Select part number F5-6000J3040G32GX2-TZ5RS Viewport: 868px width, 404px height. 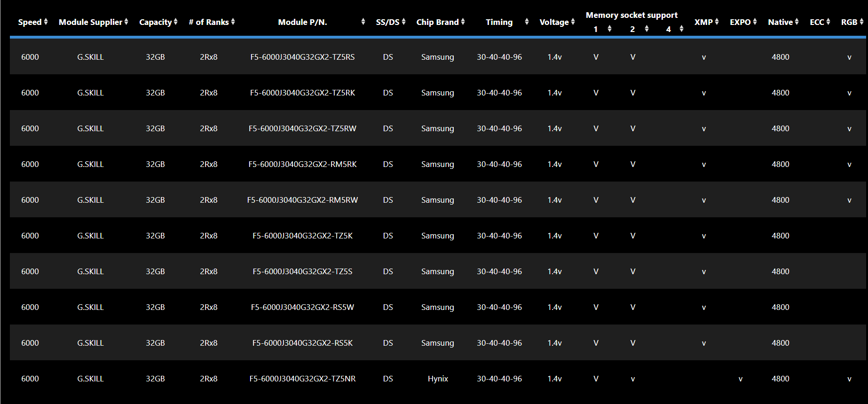coord(302,57)
